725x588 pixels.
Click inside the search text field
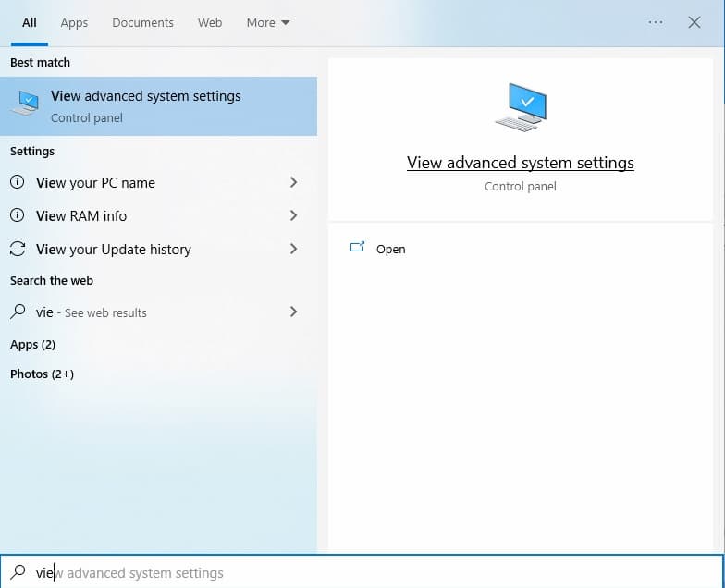[x=370, y=572]
